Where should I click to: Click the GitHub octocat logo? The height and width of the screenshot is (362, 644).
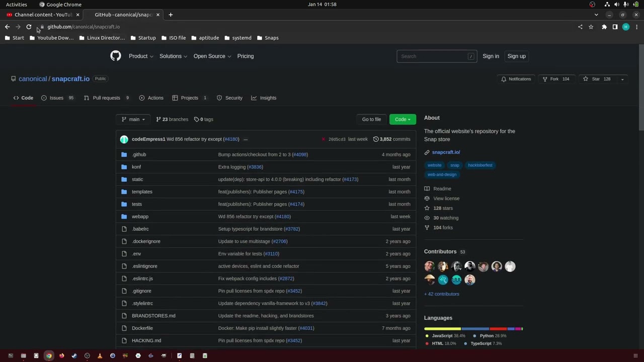coord(116,56)
